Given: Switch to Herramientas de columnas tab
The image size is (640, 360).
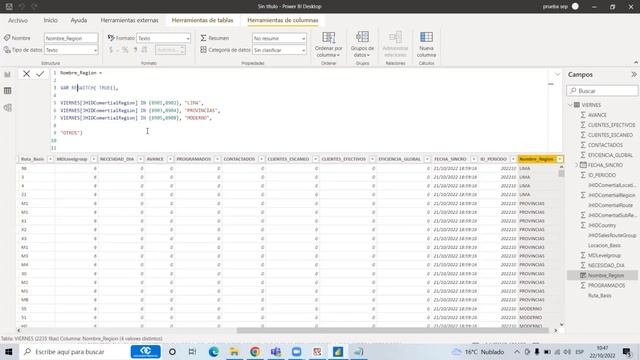Looking at the screenshot, I should 283,20.
